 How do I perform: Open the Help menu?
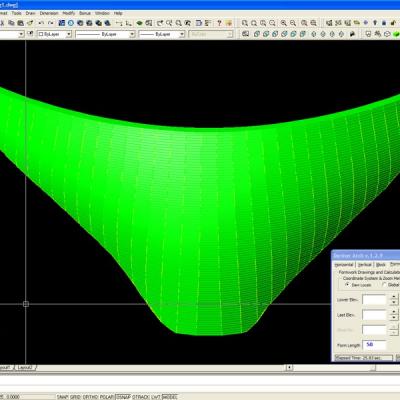(118, 13)
